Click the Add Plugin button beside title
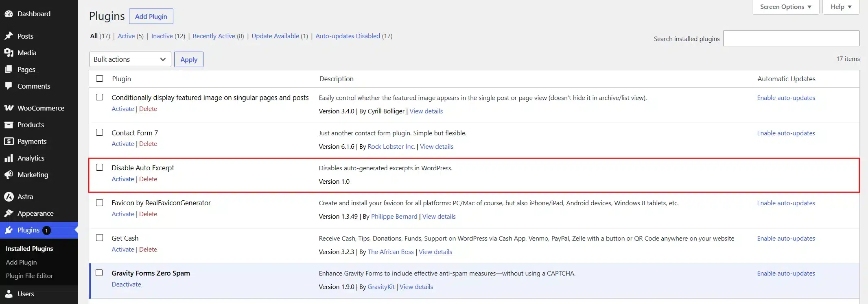The height and width of the screenshot is (304, 868). (151, 16)
